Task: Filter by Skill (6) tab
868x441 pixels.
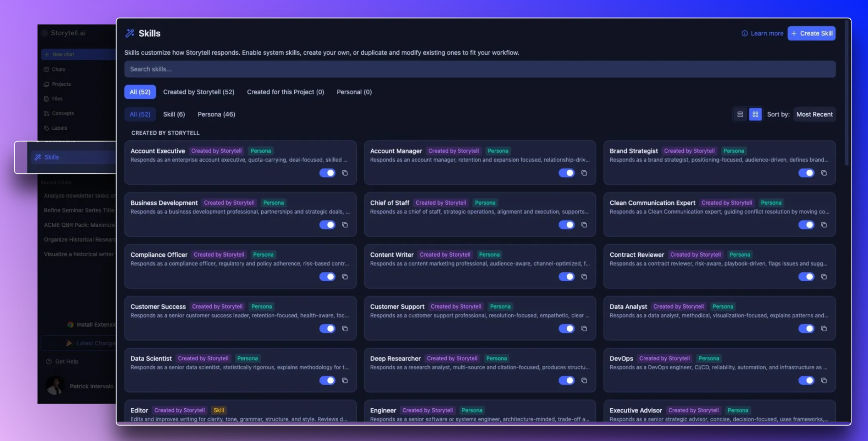Action: 174,114
